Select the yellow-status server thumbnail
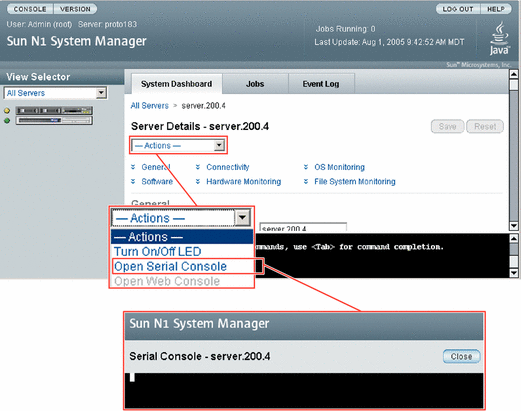Image resolution: width=521 pixels, height=411 pixels. [x=54, y=110]
